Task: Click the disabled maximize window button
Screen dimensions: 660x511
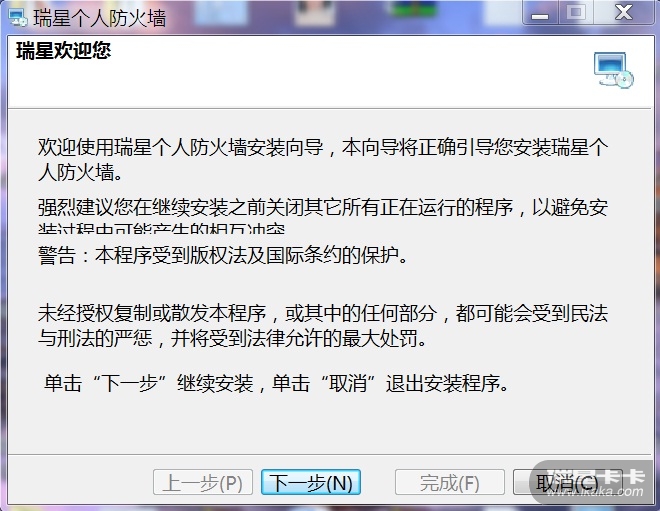Action: [x=576, y=13]
